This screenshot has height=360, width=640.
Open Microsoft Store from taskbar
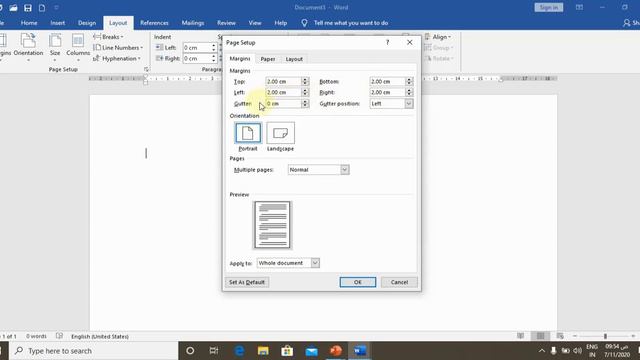click(287, 351)
